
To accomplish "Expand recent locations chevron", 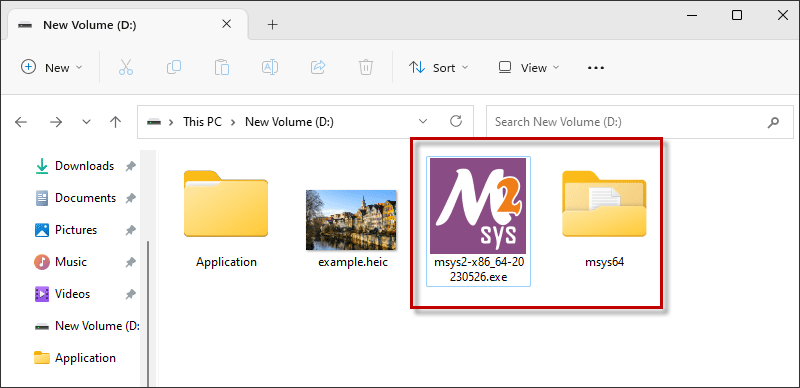I will (x=86, y=122).
